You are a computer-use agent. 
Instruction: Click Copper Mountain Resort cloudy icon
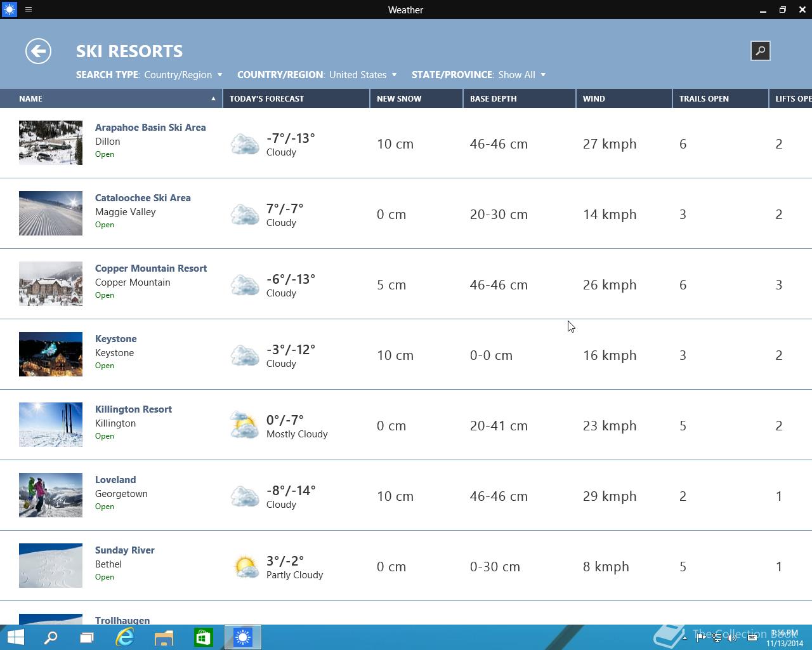tap(244, 286)
